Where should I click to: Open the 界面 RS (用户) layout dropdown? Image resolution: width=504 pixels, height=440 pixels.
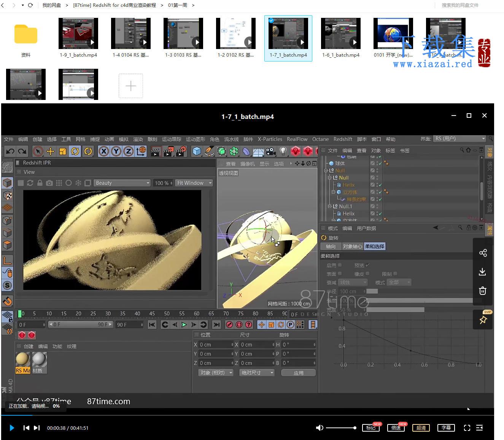[x=460, y=139]
